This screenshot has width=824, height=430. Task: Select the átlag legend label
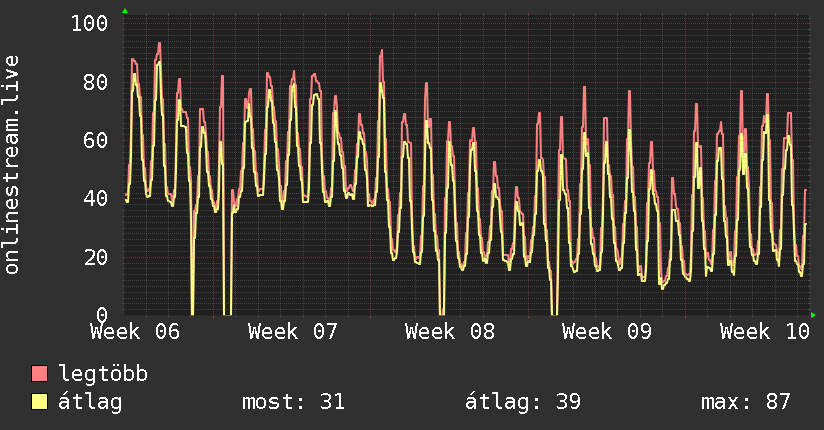pos(90,402)
